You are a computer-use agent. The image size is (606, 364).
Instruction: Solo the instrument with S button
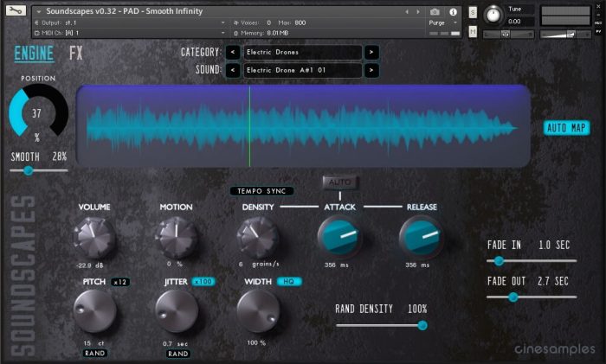(473, 12)
